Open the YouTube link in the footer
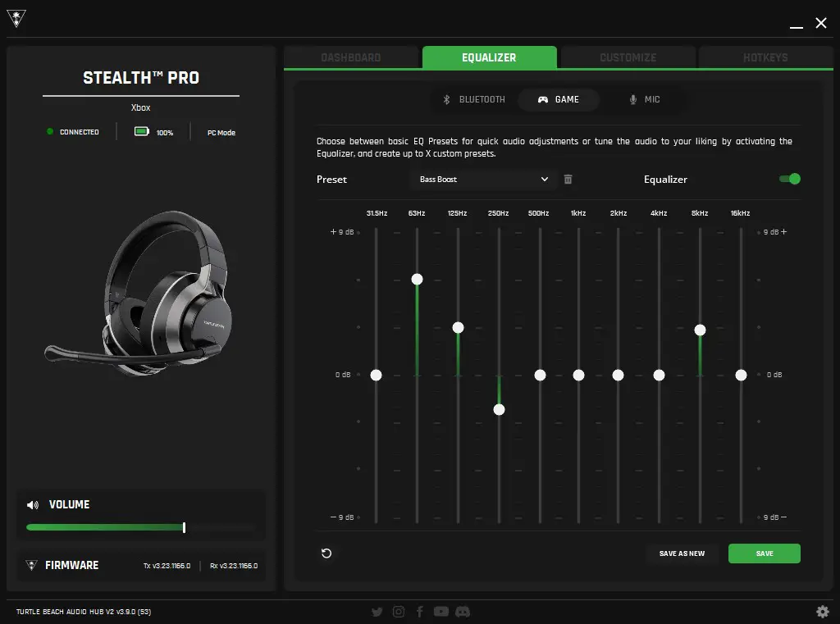Image resolution: width=840 pixels, height=624 pixels. 441,612
